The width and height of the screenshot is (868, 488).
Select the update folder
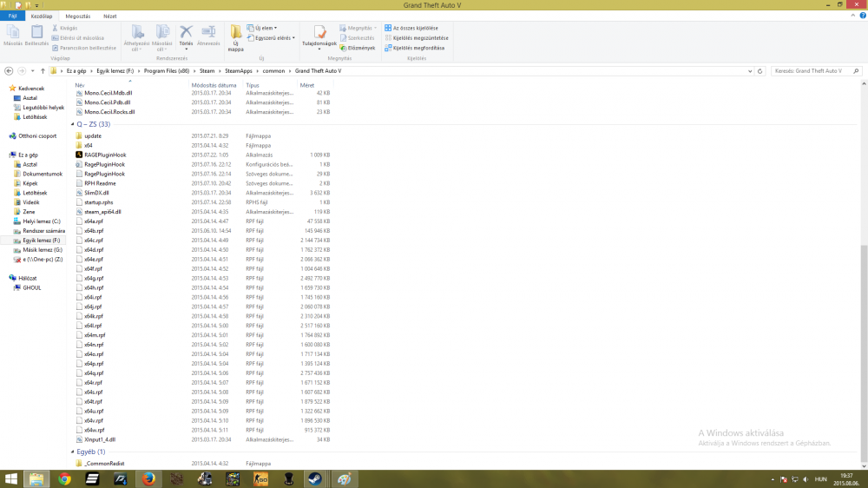pyautogui.click(x=93, y=135)
